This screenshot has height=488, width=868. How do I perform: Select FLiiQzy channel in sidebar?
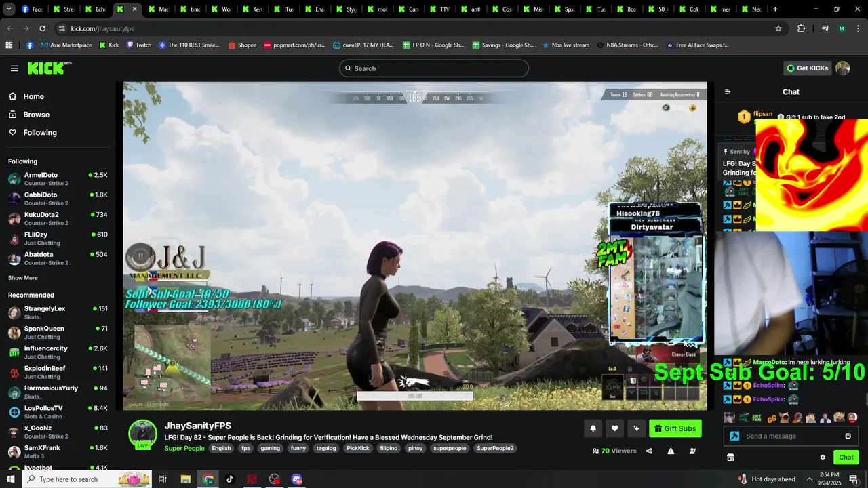coord(58,238)
